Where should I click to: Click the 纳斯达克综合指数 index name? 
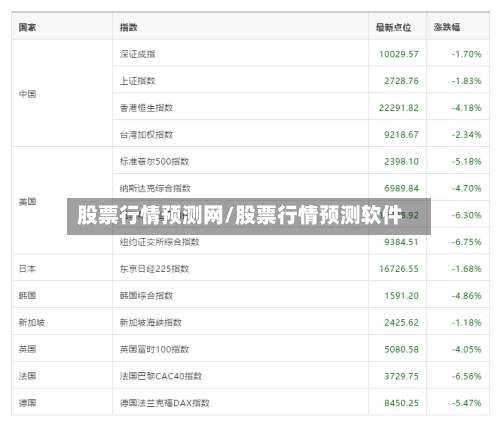point(155,188)
